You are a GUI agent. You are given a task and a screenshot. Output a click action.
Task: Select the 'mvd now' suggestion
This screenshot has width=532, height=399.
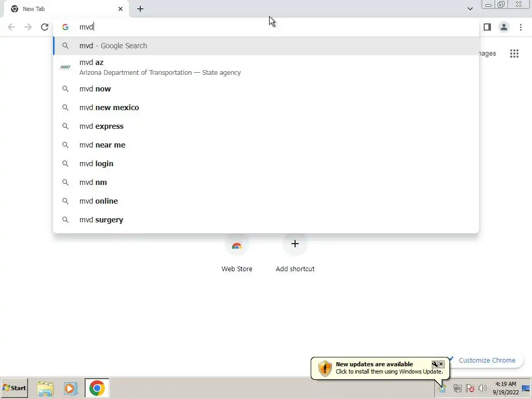[x=266, y=89]
